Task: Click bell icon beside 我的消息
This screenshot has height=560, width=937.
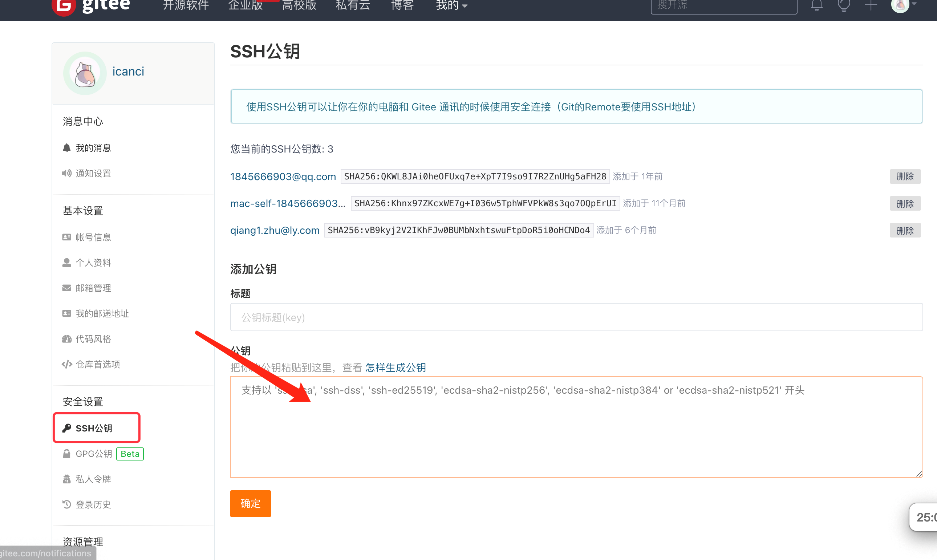Action: coord(67,147)
